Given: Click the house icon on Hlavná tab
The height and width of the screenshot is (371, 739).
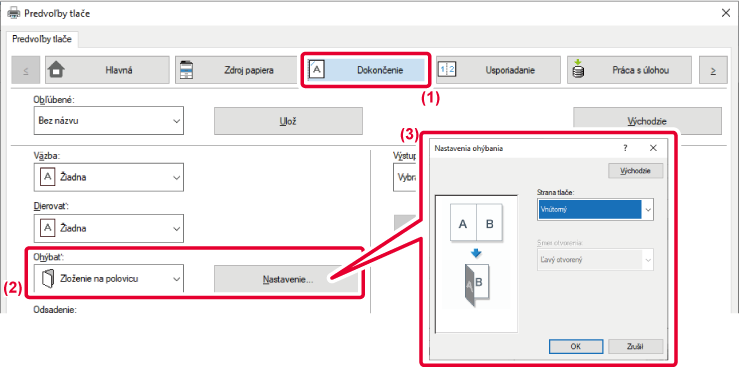Looking at the screenshot, I should point(57,70).
